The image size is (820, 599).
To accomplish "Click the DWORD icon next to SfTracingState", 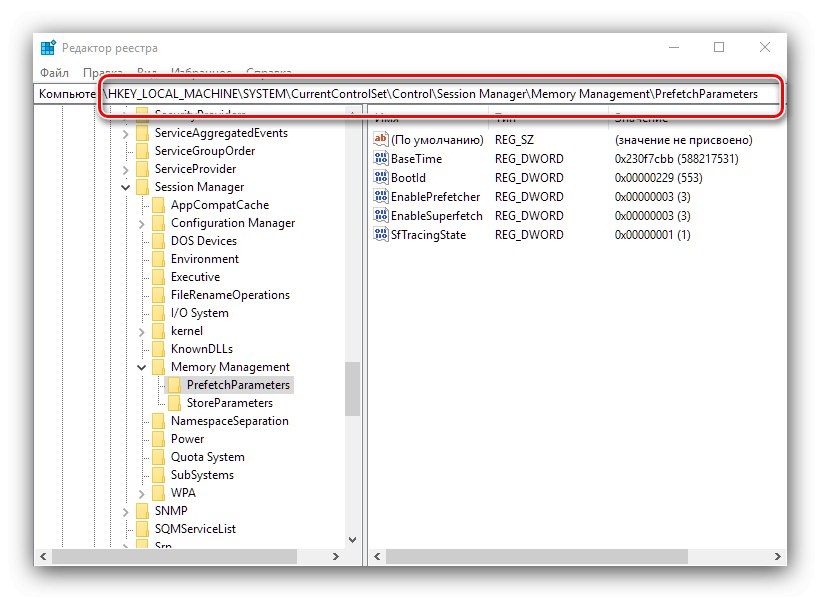I will point(381,234).
